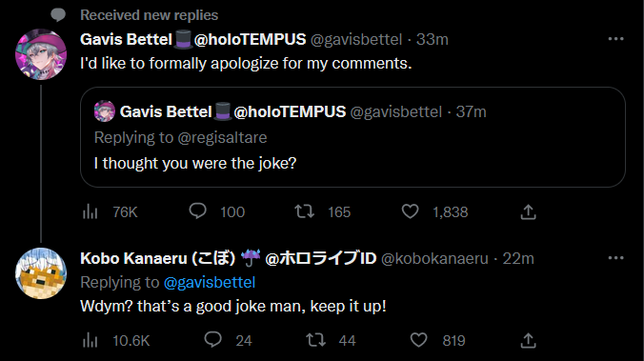Open view analytics on Kobo Kanaeru's reply
The height and width of the screenshot is (361, 644).
tap(116, 340)
